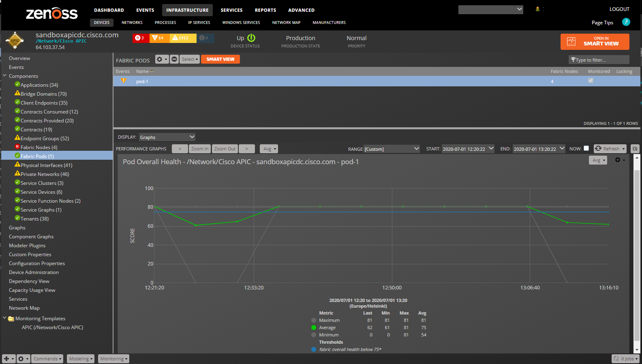Click the user profile icon near search

pyautogui.click(x=537, y=9)
